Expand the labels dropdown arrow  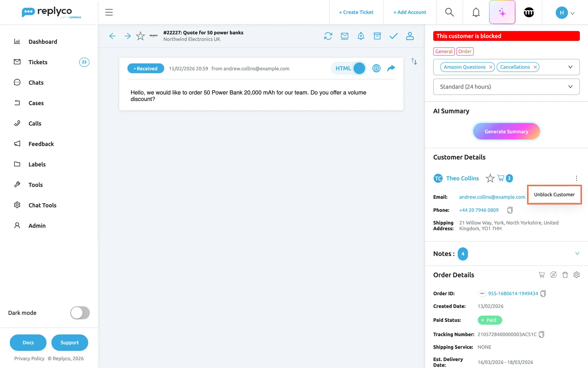tap(570, 67)
